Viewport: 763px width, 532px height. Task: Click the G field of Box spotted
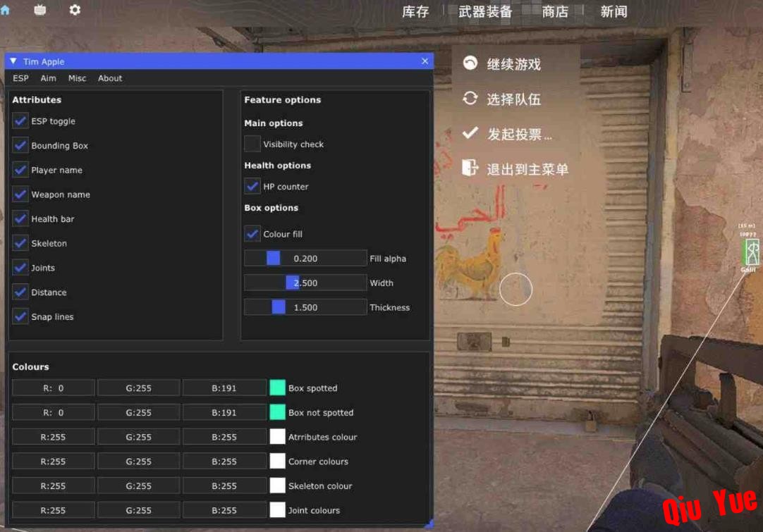[x=139, y=388]
